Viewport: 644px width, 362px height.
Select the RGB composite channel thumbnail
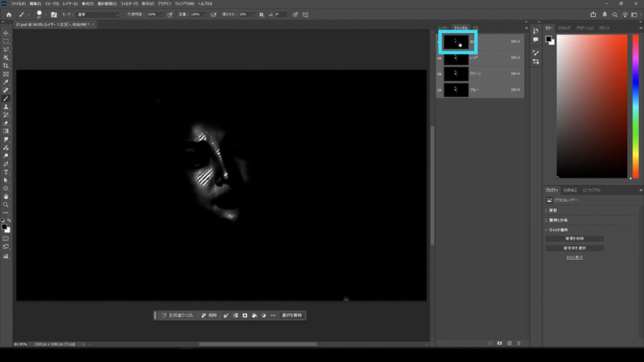tap(458, 42)
